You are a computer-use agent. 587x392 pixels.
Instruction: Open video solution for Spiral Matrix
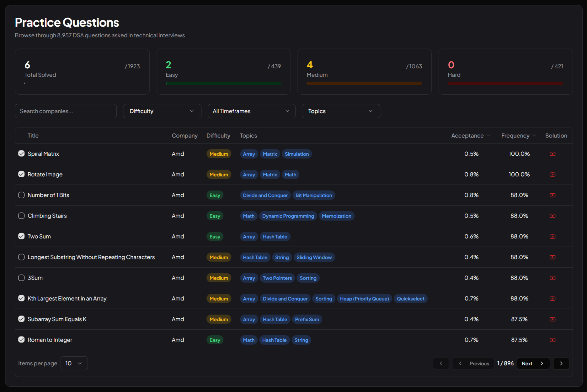[552, 154]
